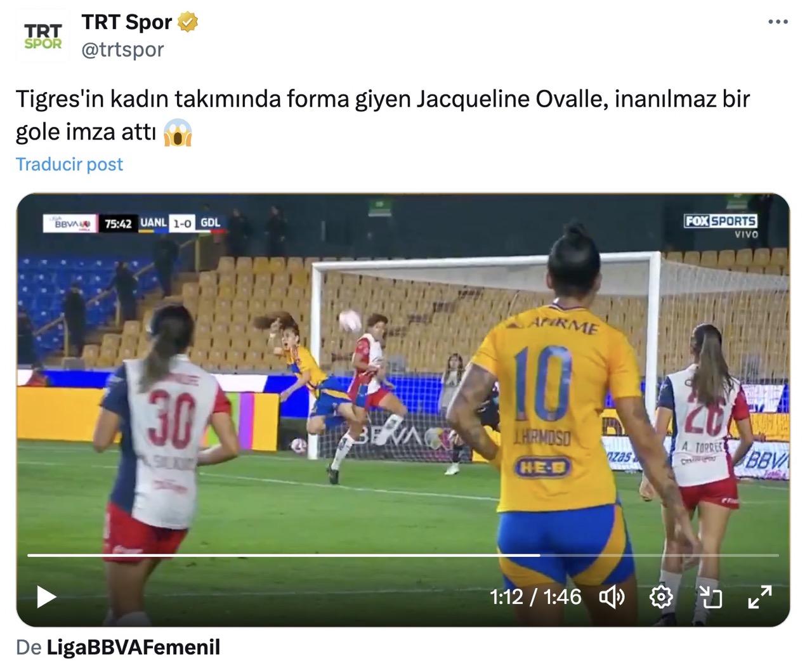Play the video with the play button
The width and height of the screenshot is (812, 661).
pos(46,597)
